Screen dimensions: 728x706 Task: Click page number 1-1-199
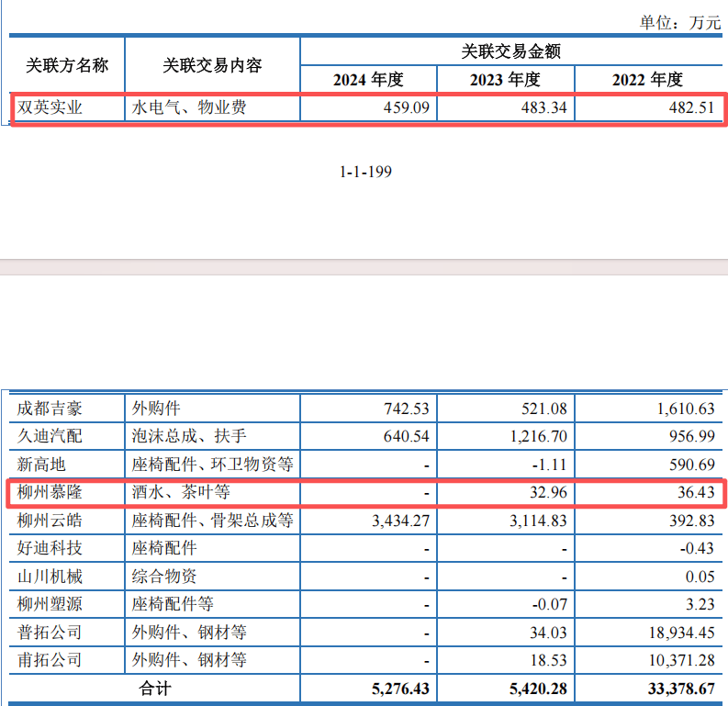(x=365, y=172)
